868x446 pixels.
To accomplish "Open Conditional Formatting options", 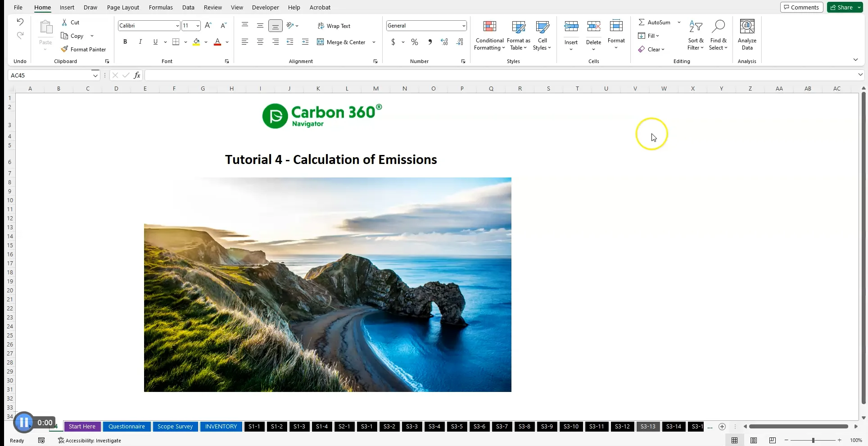I will [489, 36].
